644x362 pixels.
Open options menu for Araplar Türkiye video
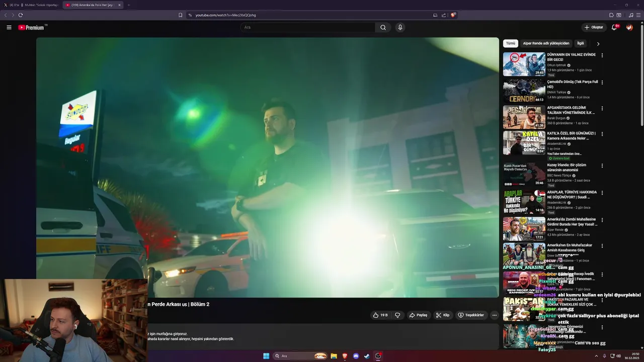[602, 193]
